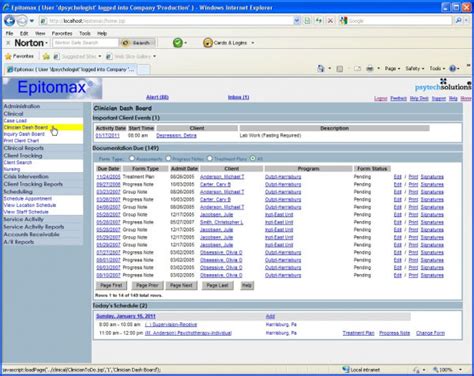Open the Favorites menu

pos(62,33)
